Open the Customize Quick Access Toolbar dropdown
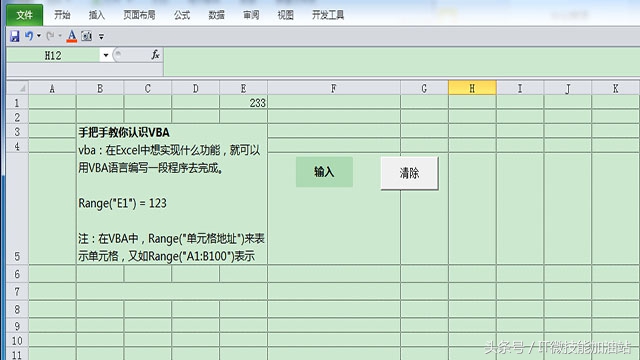This screenshot has width=640, height=360. (x=101, y=37)
